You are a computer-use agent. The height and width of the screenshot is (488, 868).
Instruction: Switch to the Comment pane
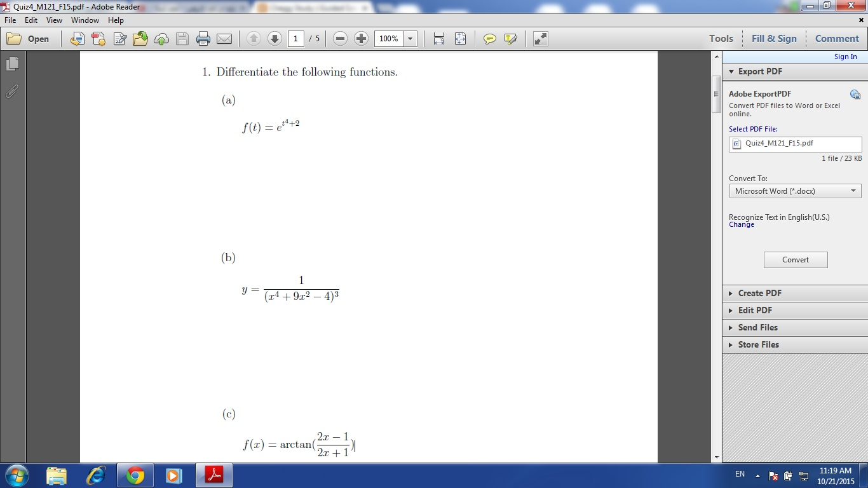[837, 38]
